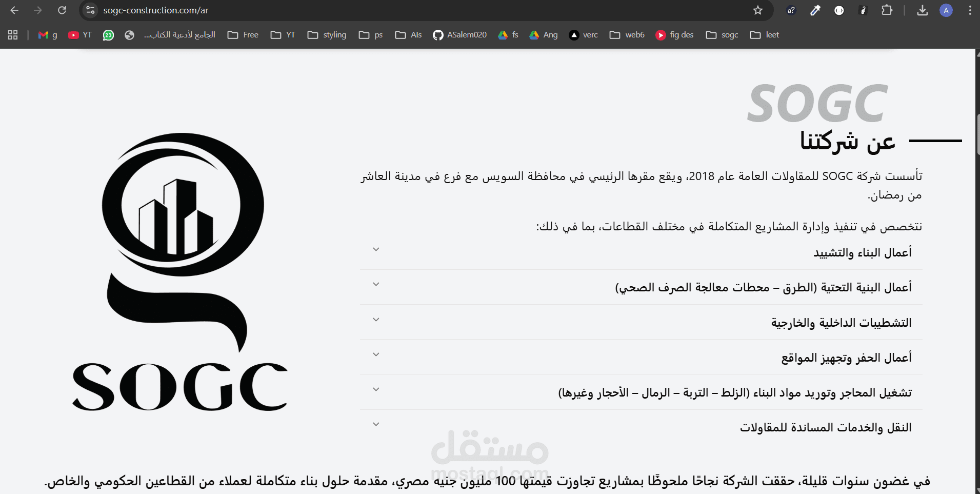The height and width of the screenshot is (494, 980).
Task: Click the عن شركتنا section heading
Action: 848,142
